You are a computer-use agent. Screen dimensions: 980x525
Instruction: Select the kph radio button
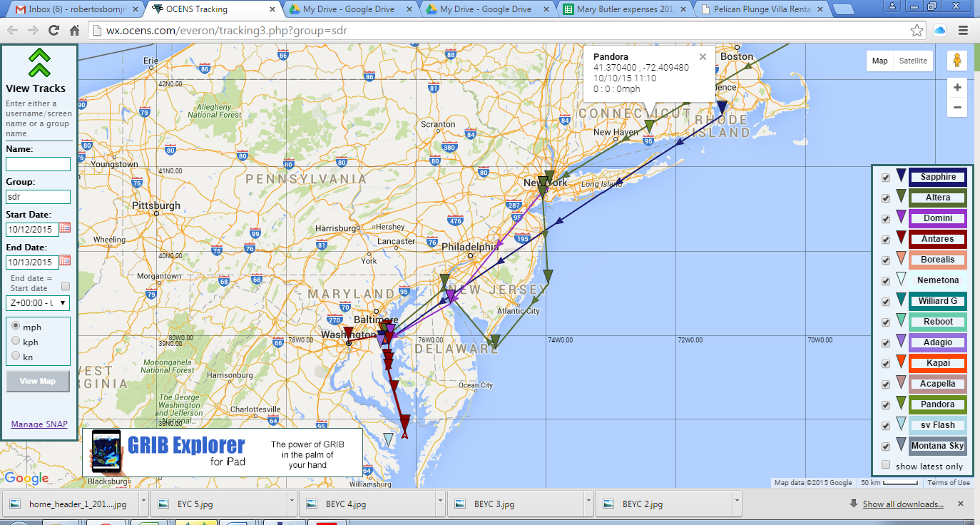16,342
